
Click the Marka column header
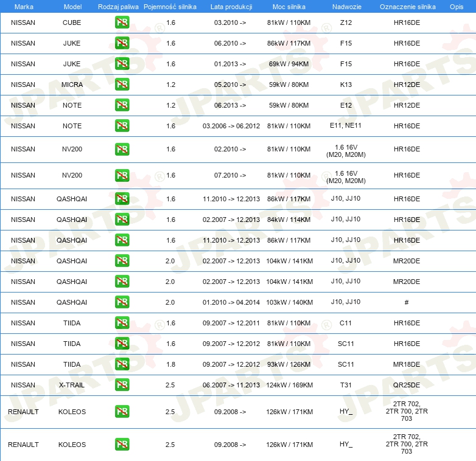point(24,7)
